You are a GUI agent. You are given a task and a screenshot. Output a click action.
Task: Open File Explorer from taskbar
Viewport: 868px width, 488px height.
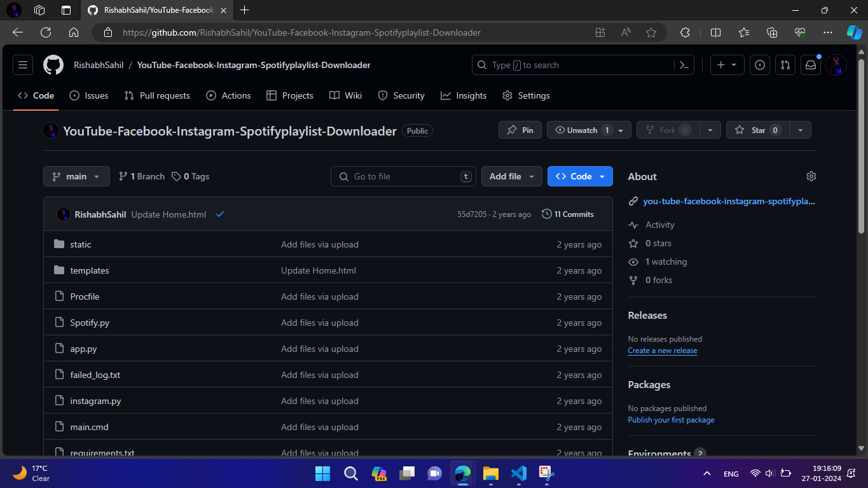click(x=490, y=473)
